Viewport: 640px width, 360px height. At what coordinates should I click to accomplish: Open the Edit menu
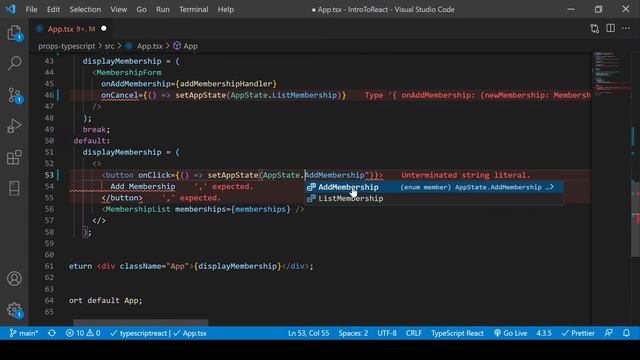(53, 9)
